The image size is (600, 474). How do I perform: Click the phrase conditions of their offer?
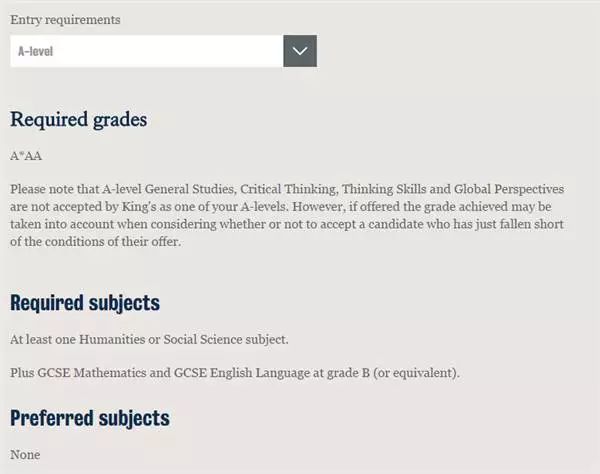(112, 242)
